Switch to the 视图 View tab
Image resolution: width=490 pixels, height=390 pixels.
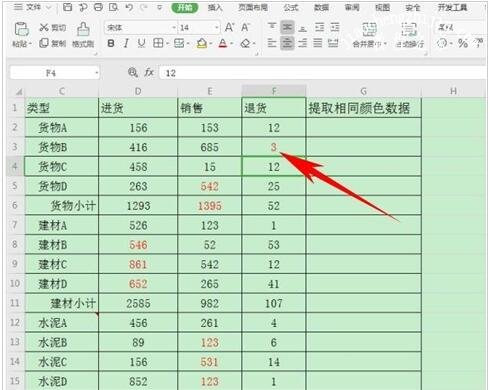point(382,7)
